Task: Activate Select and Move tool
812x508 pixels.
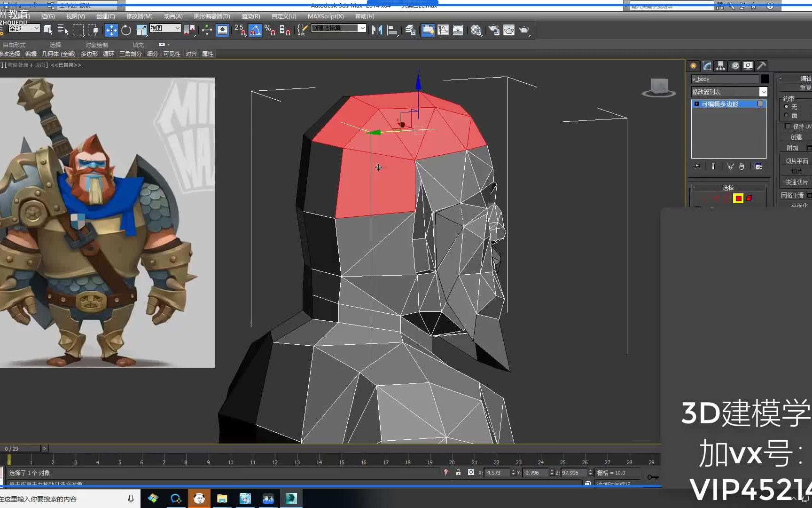Action: point(111,30)
